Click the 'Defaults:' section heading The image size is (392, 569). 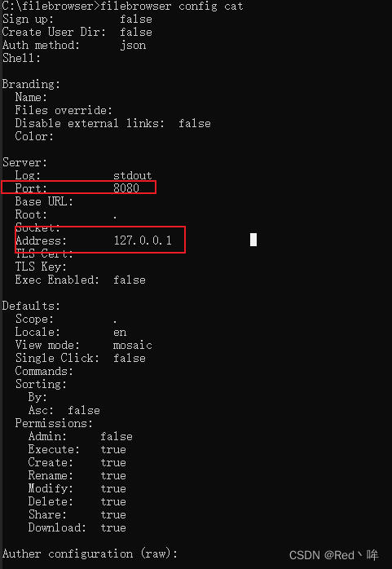[31, 306]
